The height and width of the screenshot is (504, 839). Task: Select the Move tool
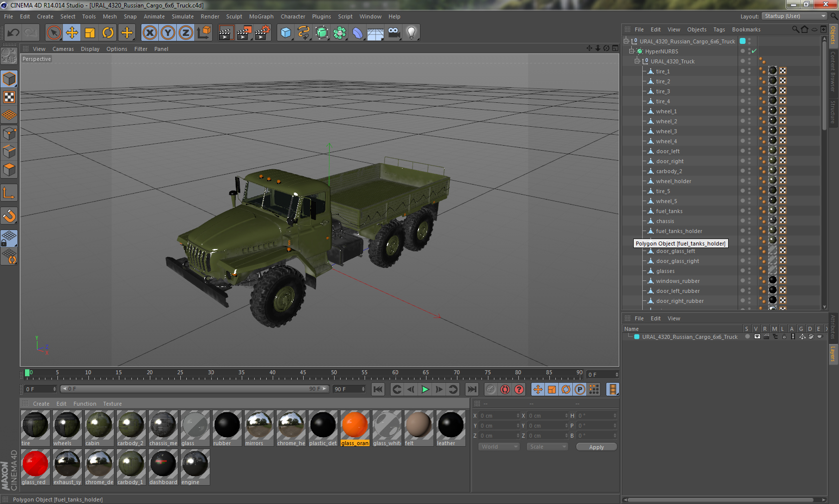click(x=71, y=33)
